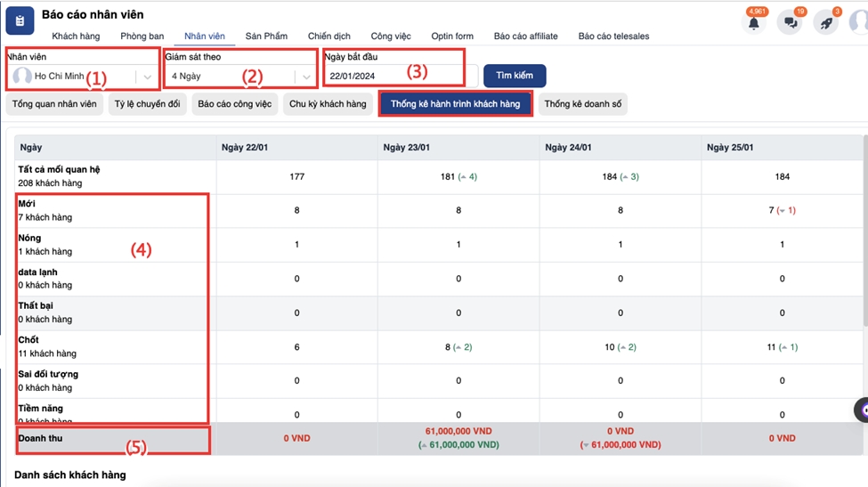Image resolution: width=868 pixels, height=487 pixels.
Task: Switch to the Khách hàng tab
Action: (76, 37)
